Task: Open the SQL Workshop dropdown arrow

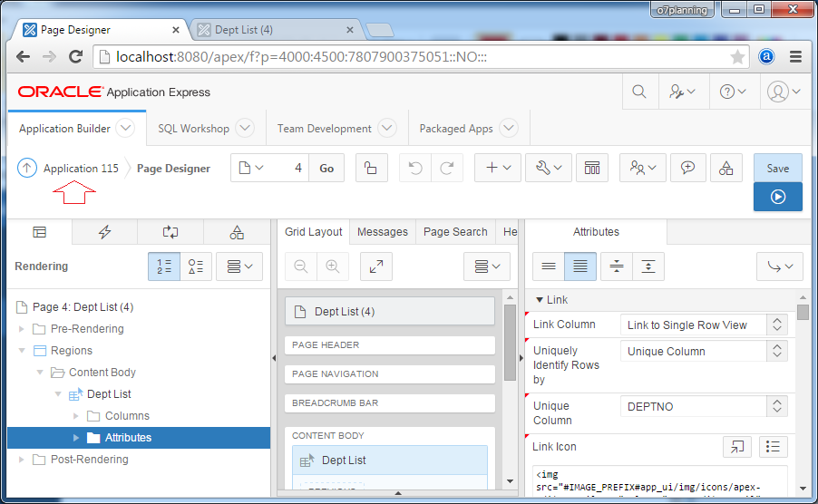Action: click(245, 128)
